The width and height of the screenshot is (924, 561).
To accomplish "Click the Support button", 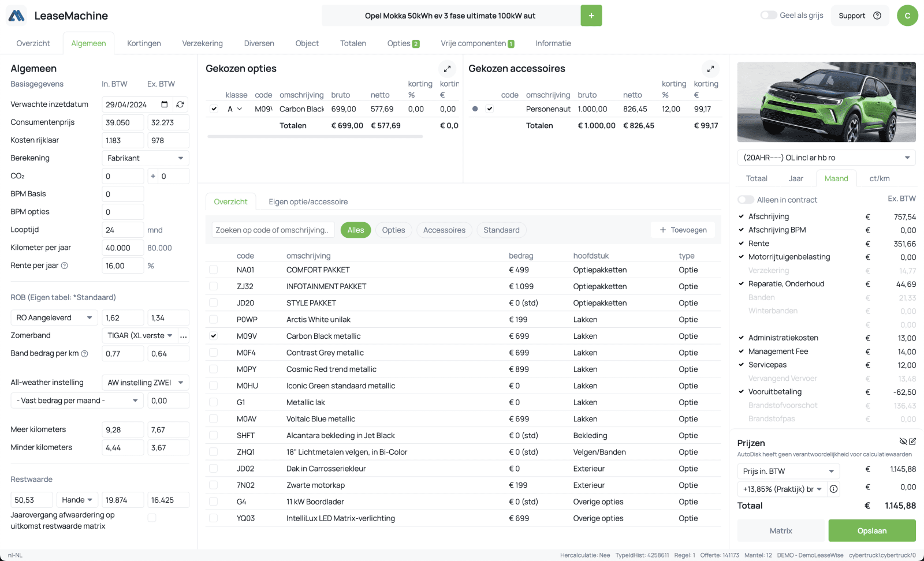I will [860, 16].
